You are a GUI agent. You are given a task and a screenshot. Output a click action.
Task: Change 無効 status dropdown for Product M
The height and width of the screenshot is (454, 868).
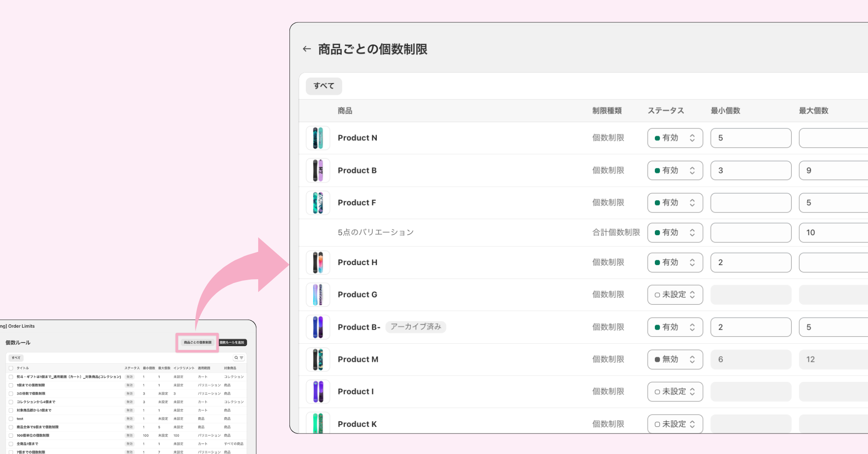[675, 360]
